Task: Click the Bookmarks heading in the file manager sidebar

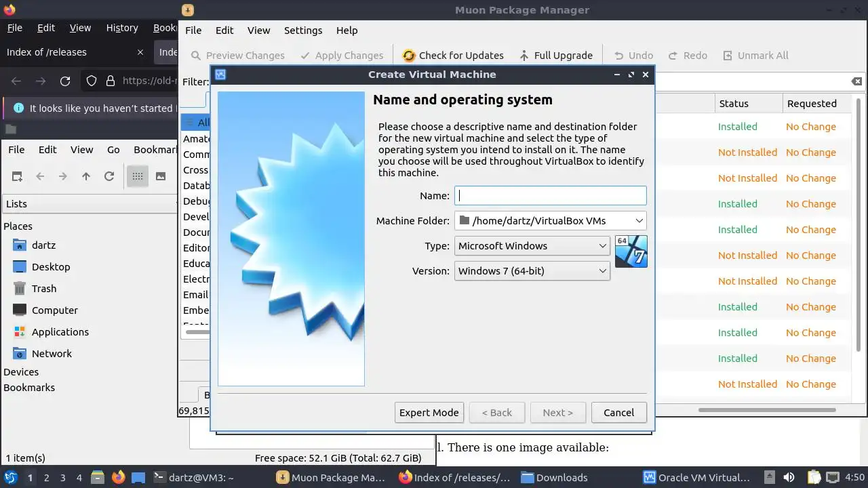Action: [29, 388]
